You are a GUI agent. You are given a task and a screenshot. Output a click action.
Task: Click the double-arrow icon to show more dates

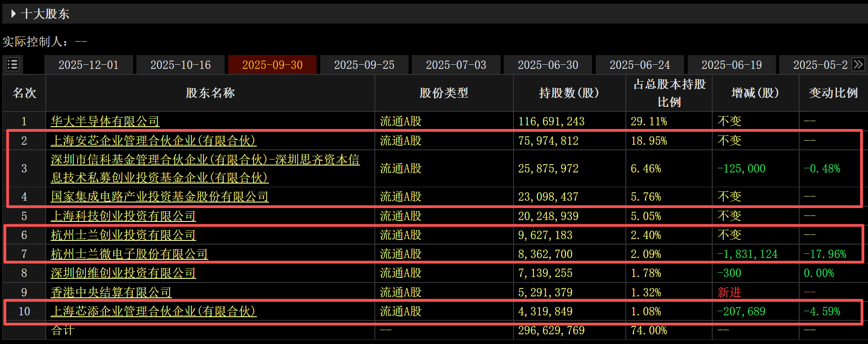pos(858,64)
